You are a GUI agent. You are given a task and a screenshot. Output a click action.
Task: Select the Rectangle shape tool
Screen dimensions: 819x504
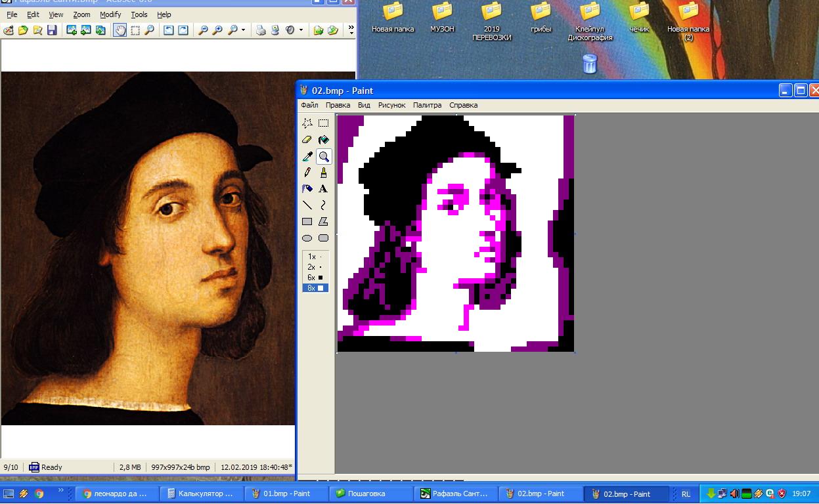click(307, 222)
